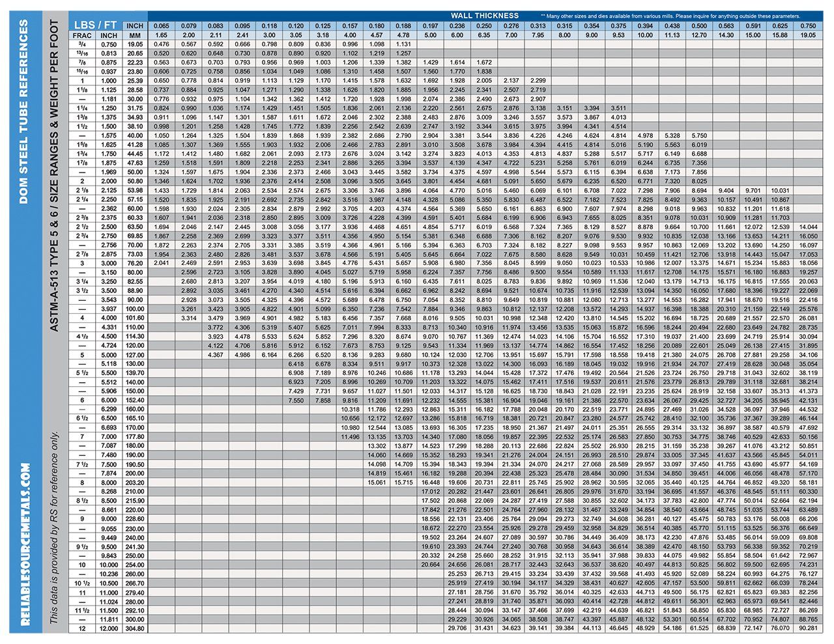Click the 292.10 mm size cell

(135, 611)
